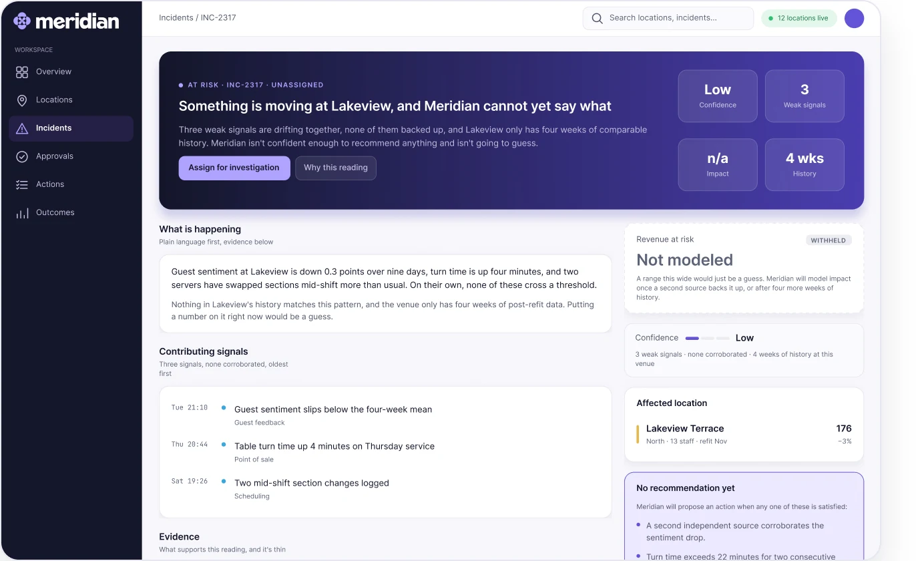Select Incidents in the sidebar
This screenshot has height=561, width=924.
71,128
